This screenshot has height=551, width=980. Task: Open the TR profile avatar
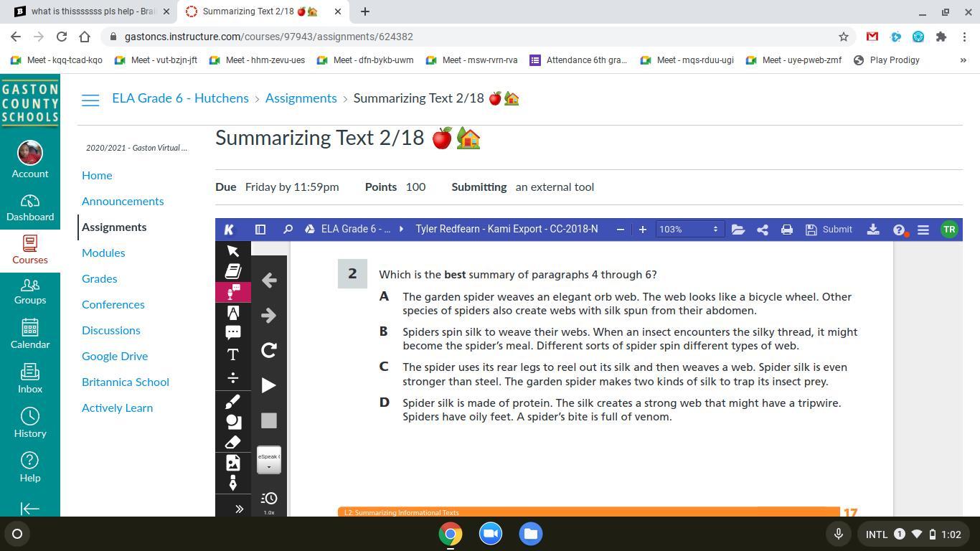[x=949, y=230]
